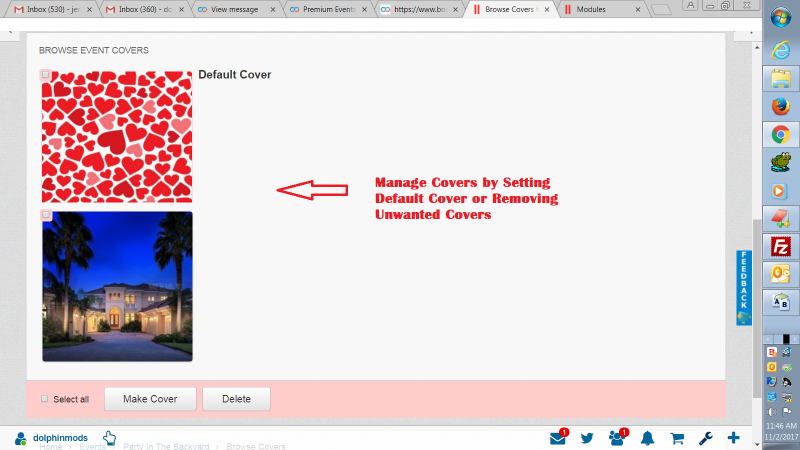Select the mansion cover checkbox

(46, 215)
